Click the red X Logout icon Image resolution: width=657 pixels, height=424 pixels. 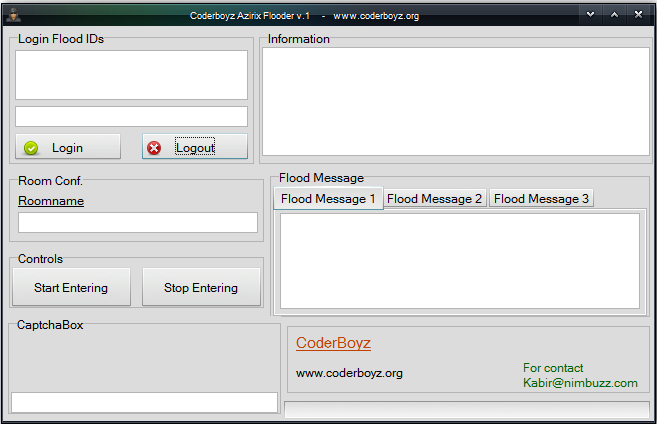tap(154, 148)
